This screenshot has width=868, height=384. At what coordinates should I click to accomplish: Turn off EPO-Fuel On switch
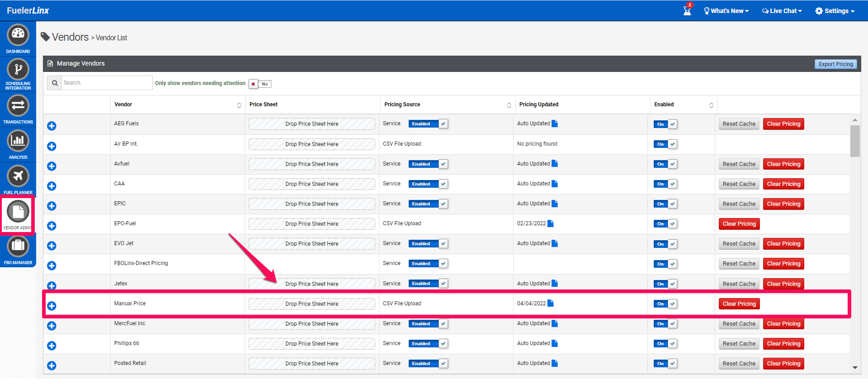(x=665, y=224)
